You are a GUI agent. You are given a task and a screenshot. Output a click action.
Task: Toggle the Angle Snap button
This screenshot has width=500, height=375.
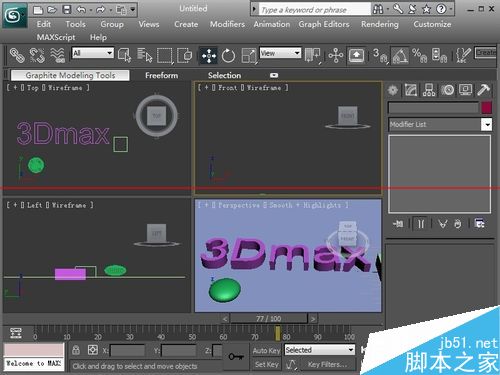(x=400, y=55)
